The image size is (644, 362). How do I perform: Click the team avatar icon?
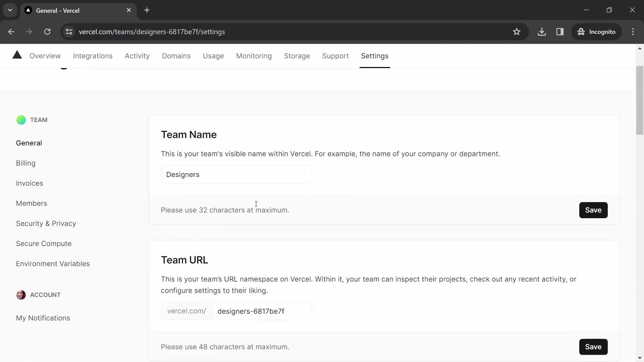coord(21,120)
